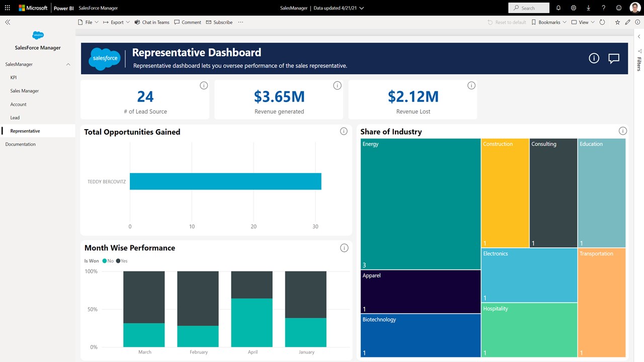Click info icon on Lead Source card
Image resolution: width=644 pixels, height=362 pixels.
point(204,85)
